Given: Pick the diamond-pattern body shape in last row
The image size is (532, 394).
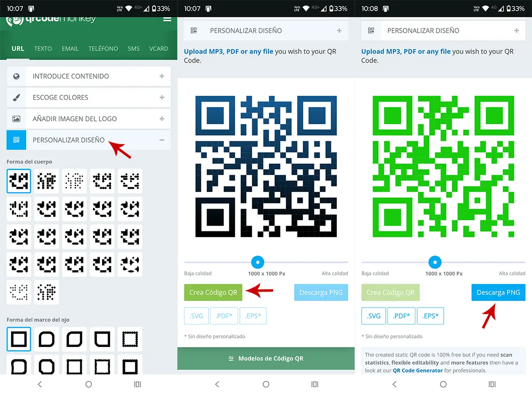Looking at the screenshot, I should (x=47, y=292).
